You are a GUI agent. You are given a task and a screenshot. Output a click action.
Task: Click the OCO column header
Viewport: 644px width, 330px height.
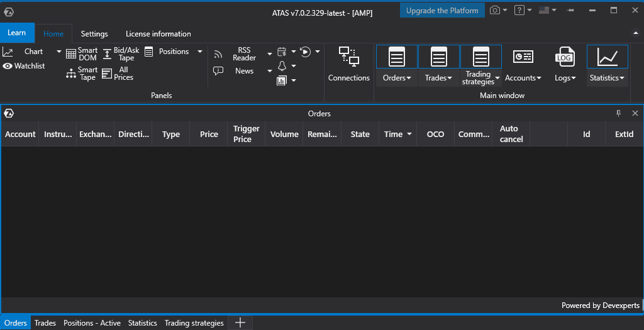(435, 134)
